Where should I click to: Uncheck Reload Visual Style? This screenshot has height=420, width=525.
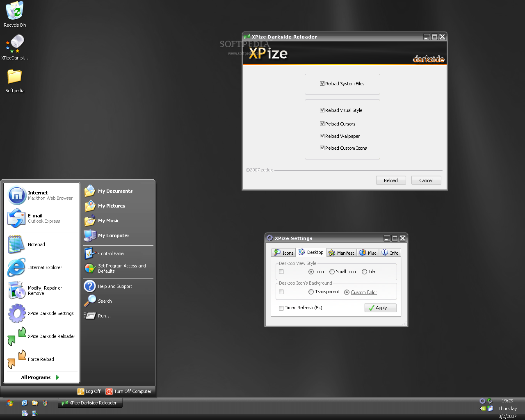point(322,110)
